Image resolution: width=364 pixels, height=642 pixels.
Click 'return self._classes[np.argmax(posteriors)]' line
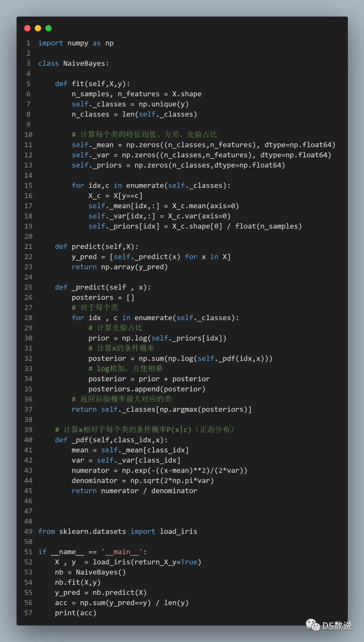click(162, 410)
